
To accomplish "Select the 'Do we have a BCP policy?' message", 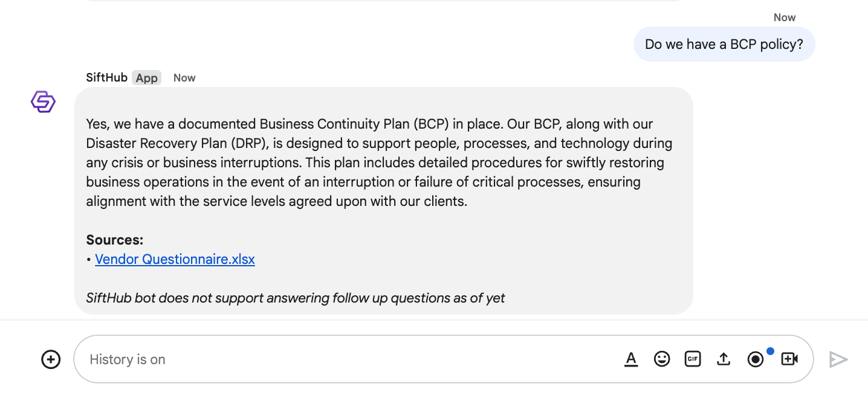I will [724, 44].
